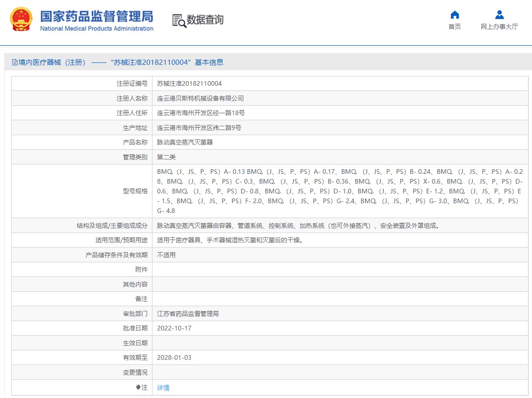Click the 网上办事大厅 user icon

pos(499,15)
